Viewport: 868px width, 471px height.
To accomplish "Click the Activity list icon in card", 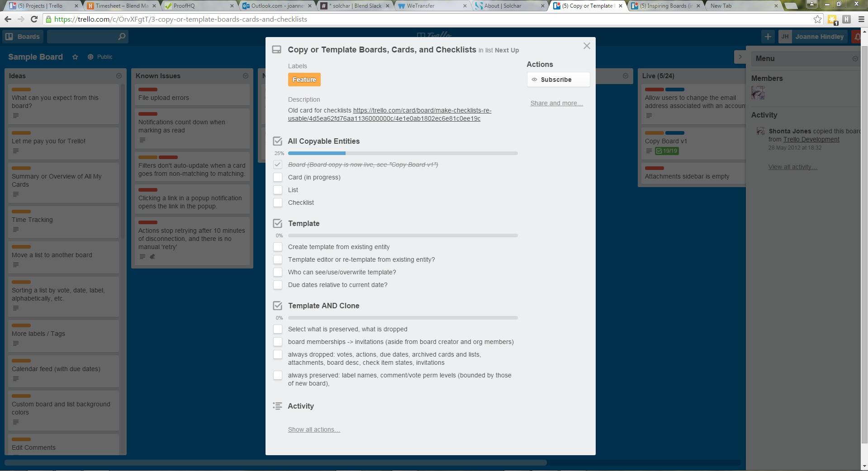I will [277, 406].
